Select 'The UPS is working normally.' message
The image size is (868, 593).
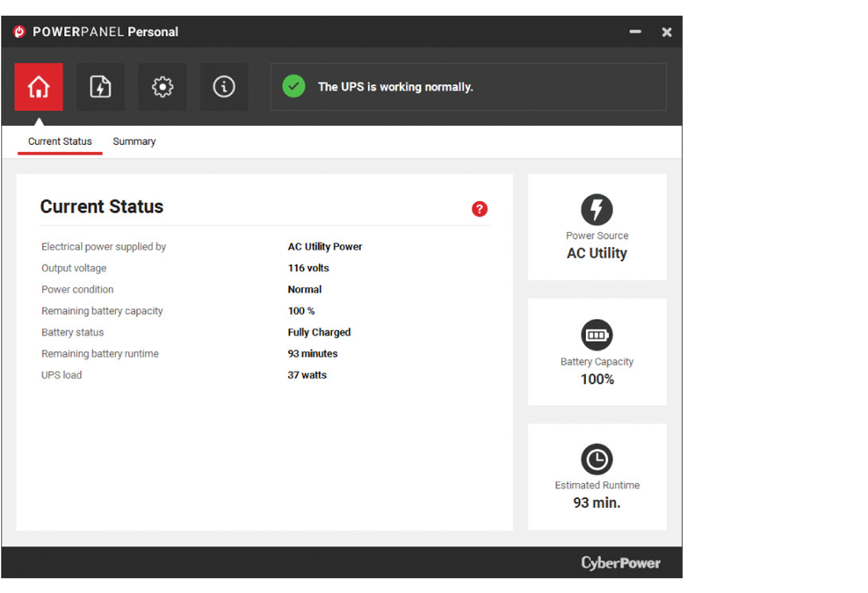click(x=395, y=87)
